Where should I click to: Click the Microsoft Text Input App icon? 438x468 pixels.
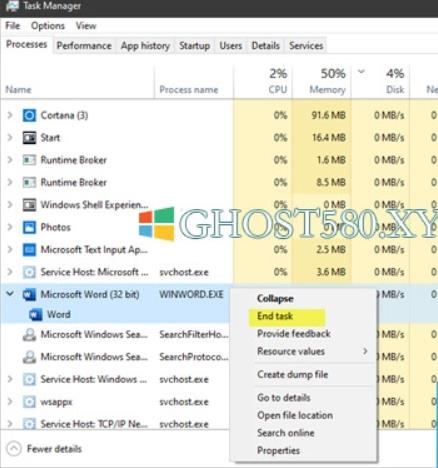[x=29, y=249]
